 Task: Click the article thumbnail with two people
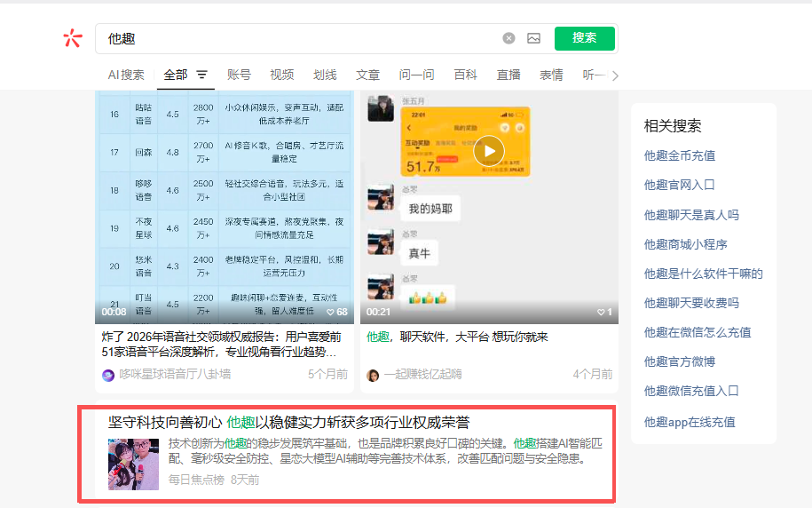tap(134, 464)
